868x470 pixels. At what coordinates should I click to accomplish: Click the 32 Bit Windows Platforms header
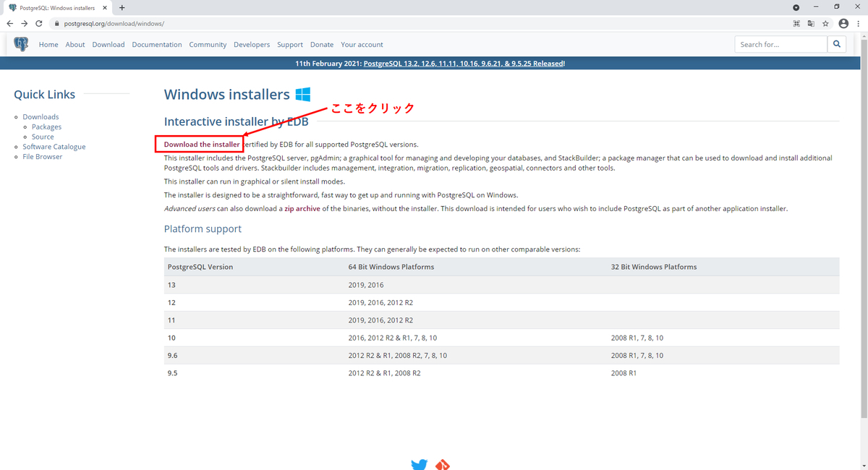[654, 267]
